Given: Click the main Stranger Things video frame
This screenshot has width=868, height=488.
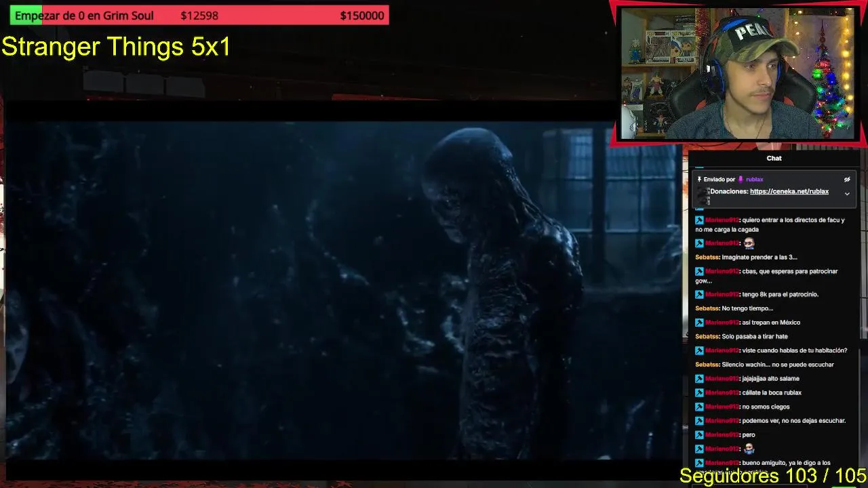Looking at the screenshot, I should pyautogui.click(x=343, y=291).
